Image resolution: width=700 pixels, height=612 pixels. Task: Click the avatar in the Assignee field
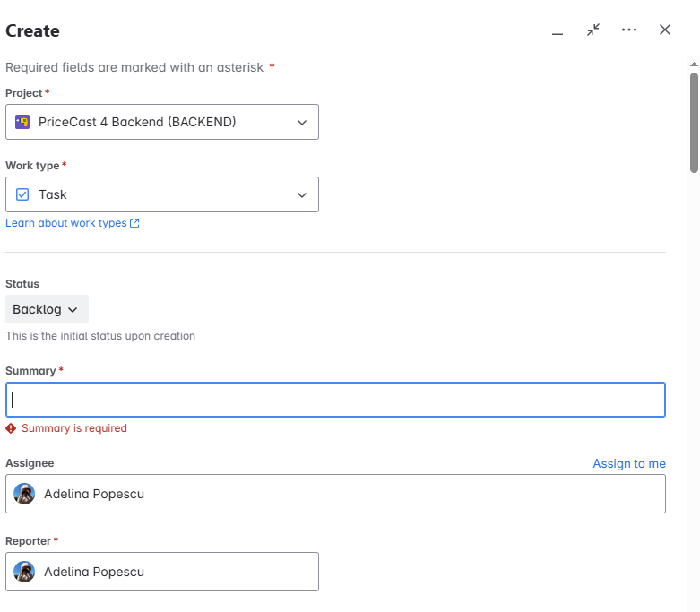pos(25,494)
